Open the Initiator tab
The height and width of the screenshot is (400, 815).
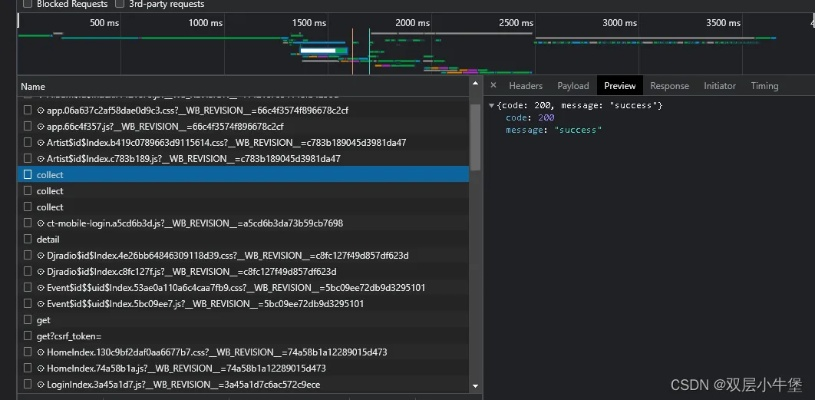[719, 86]
